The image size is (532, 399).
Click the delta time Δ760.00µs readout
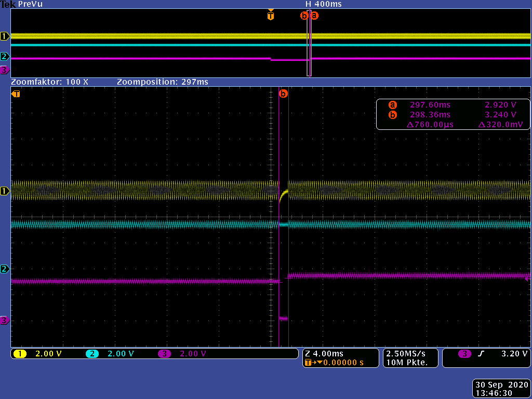pyautogui.click(x=430, y=125)
